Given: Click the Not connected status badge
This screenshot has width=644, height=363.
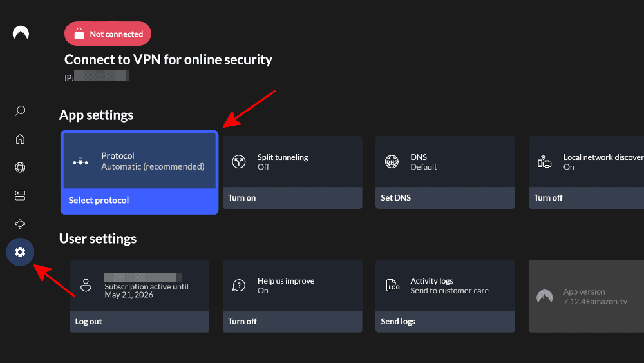Looking at the screenshot, I should 108,34.
